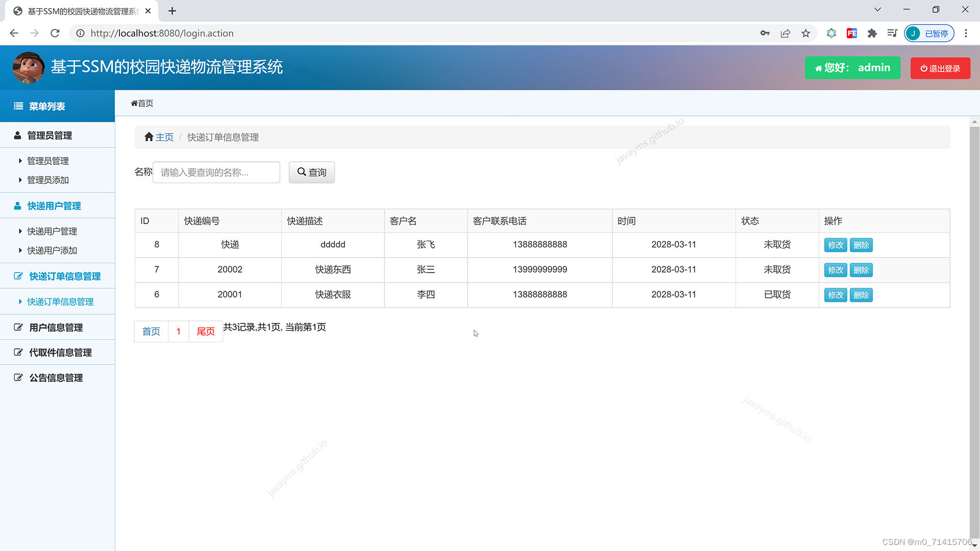The height and width of the screenshot is (551, 980).
Task: Open the browser extensions puzzle icon
Action: tap(872, 33)
